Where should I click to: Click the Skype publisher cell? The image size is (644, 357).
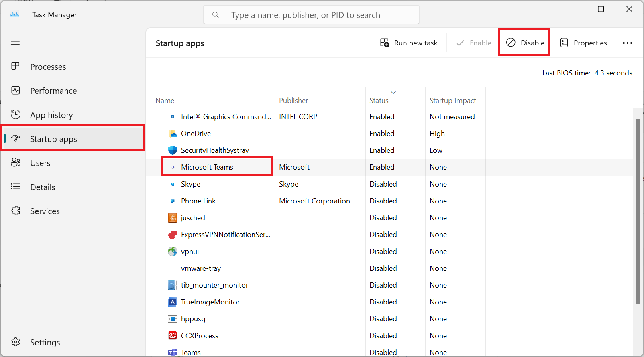click(289, 184)
